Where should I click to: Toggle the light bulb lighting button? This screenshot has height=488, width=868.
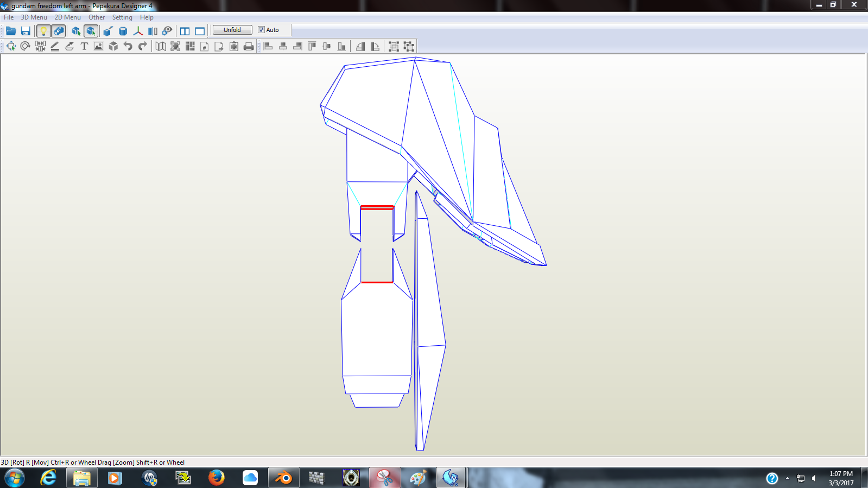coord(43,31)
